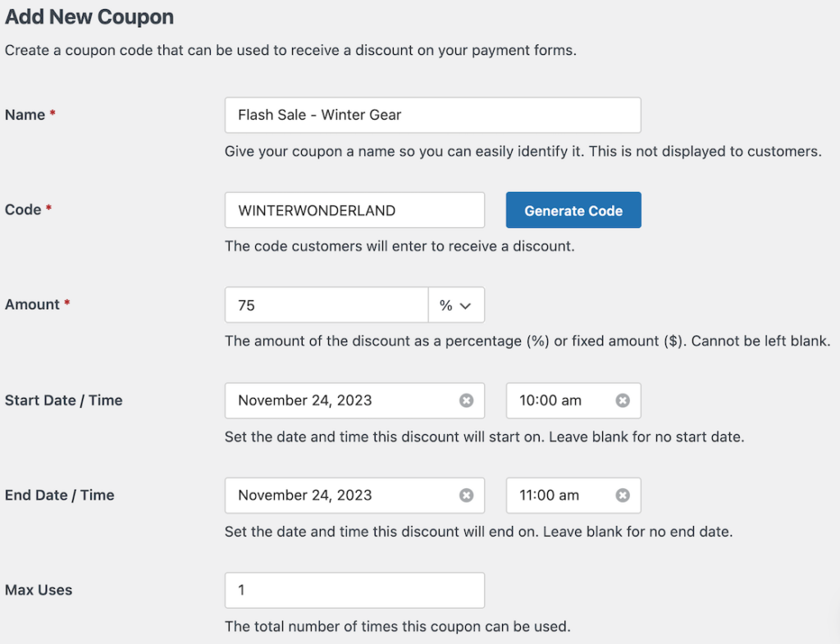
Task: Click the Amount value field
Action: pos(326,304)
